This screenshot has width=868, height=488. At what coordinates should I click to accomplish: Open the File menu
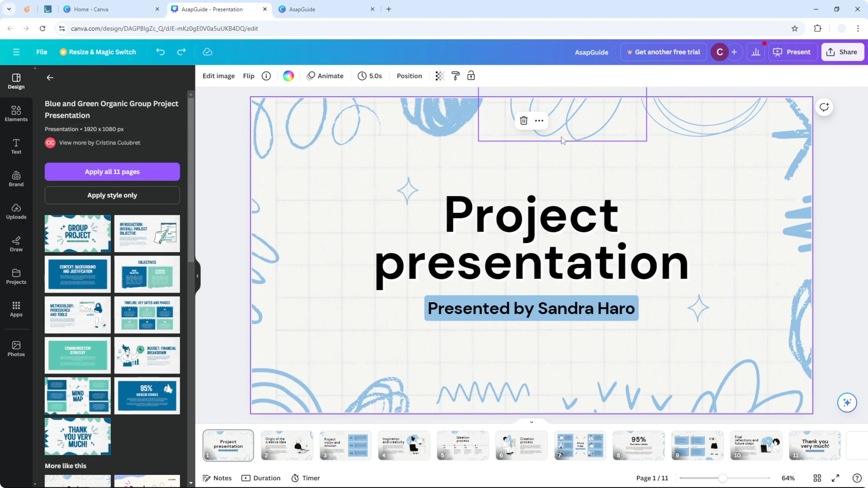click(x=42, y=52)
